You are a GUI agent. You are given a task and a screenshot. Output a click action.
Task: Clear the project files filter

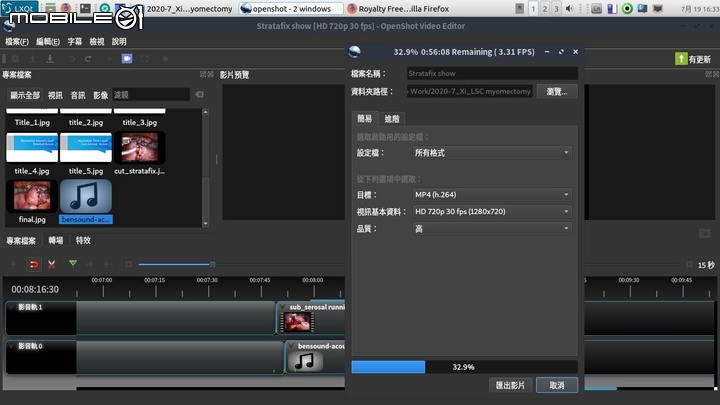point(199,95)
